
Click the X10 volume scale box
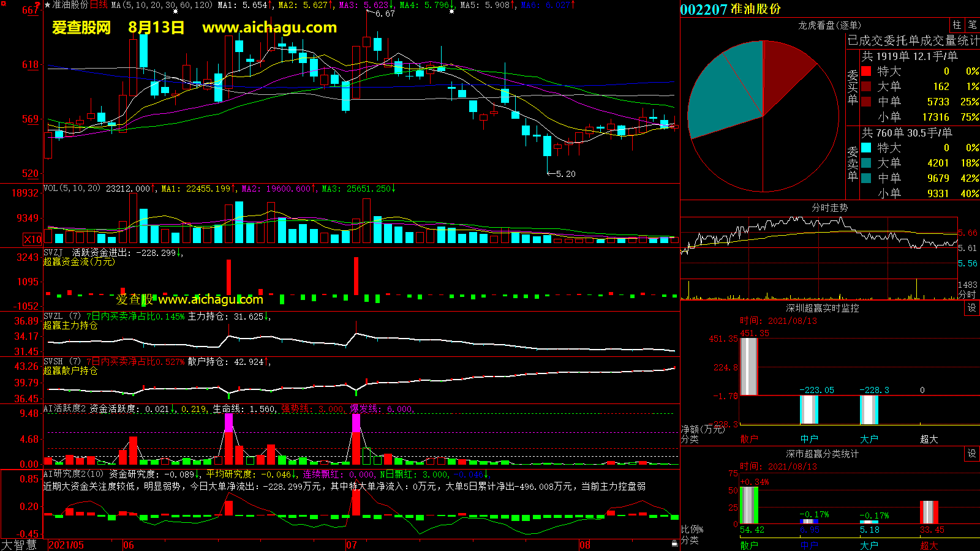coord(32,239)
